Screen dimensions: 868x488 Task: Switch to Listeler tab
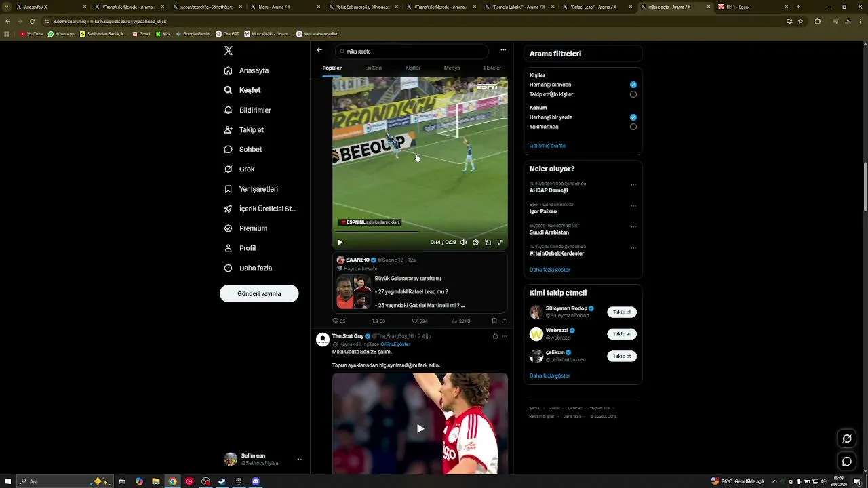pyautogui.click(x=492, y=68)
